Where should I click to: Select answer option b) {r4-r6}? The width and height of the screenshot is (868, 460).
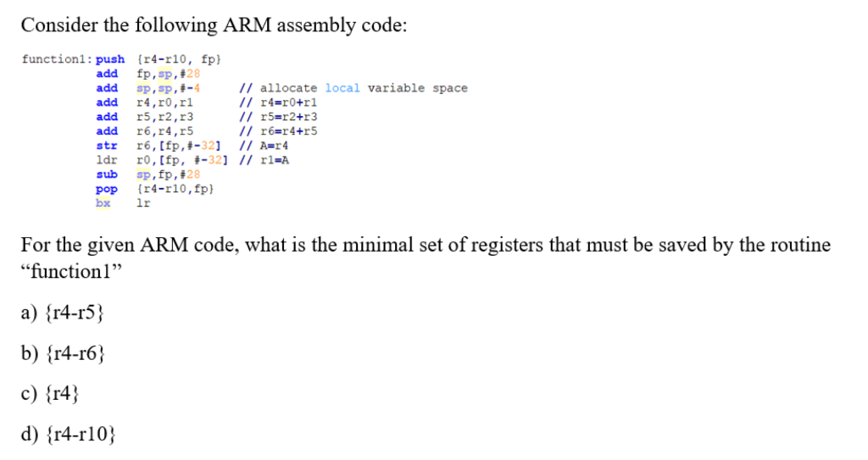(x=63, y=353)
